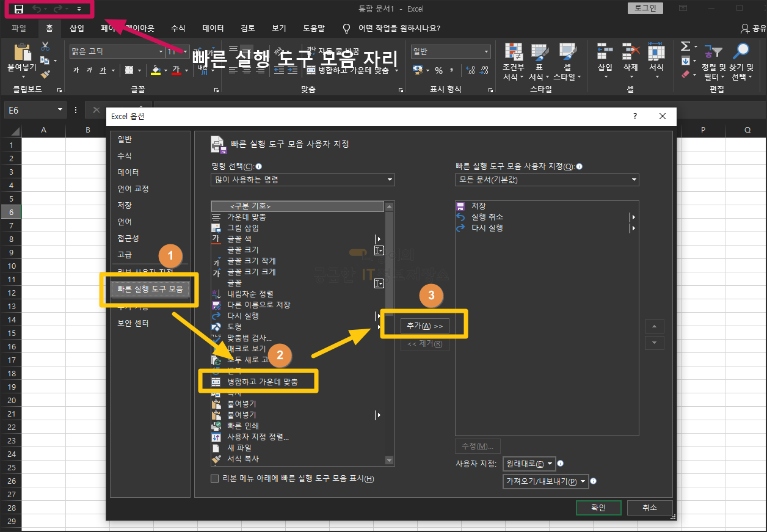Switch to the 검토 ribbon tab
The width and height of the screenshot is (767, 532).
[248, 28]
